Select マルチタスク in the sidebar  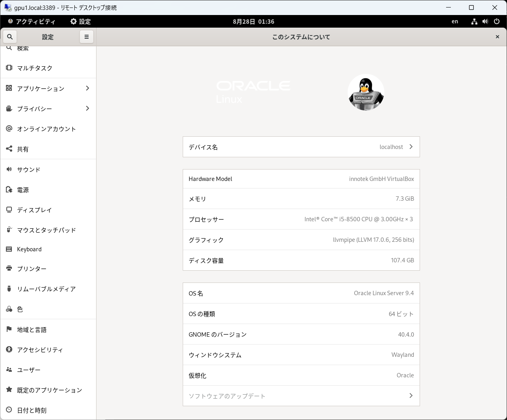click(48, 68)
